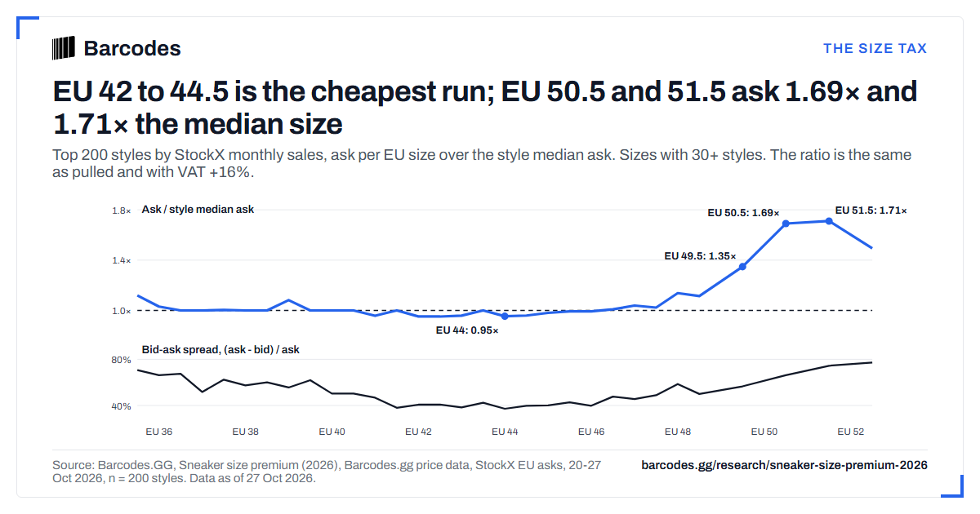Click the EU 49.5 data point marker
This screenshot has width=980, height=514.
point(742,267)
